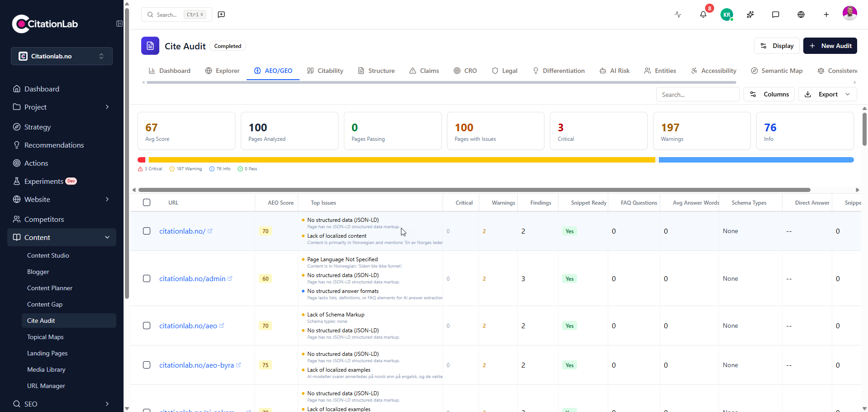Switch to the Structure tab
The image size is (868, 412).
pos(376,71)
